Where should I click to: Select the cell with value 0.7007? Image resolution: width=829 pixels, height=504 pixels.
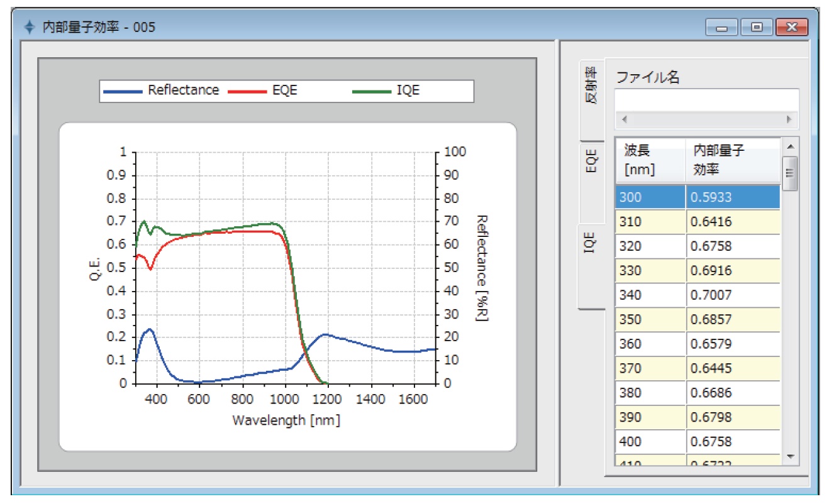click(x=733, y=295)
